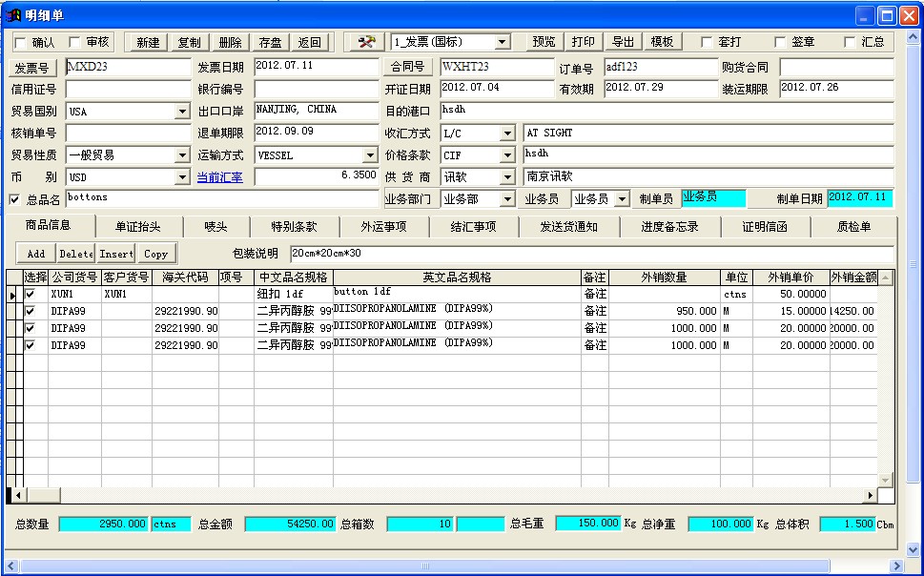The image size is (924, 576).
Task: Uncheck select box of DIPA99 row with 950.000
Action: (30, 311)
